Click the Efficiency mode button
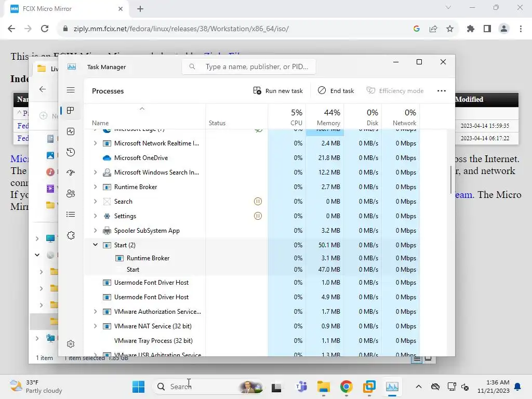532x399 pixels. (395, 91)
